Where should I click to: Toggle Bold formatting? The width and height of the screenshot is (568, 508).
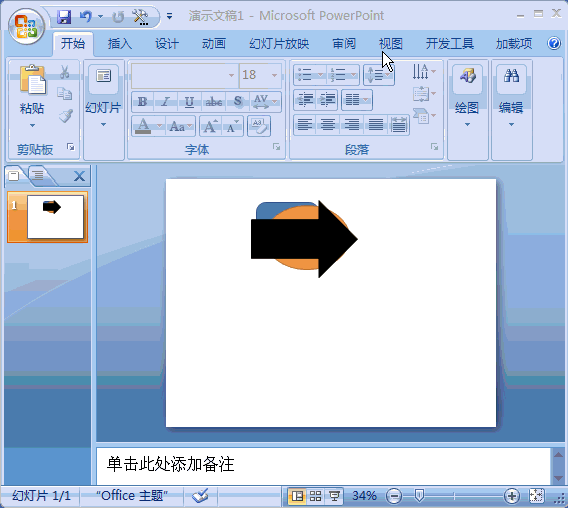tap(142, 102)
